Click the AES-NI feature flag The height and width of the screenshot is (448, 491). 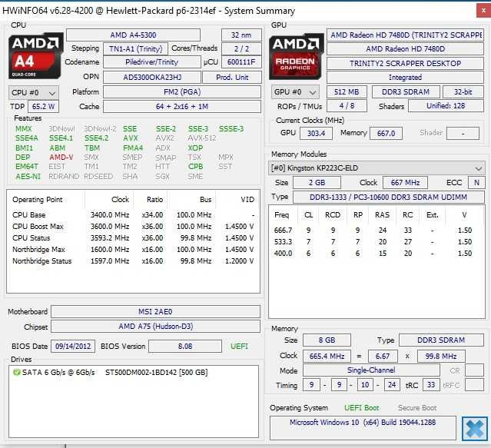point(28,176)
